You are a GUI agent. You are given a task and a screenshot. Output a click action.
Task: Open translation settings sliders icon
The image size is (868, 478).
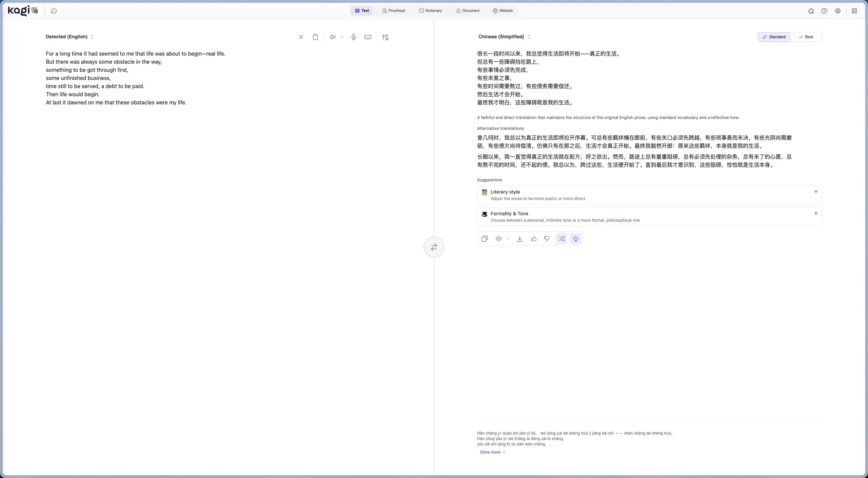[x=385, y=37]
